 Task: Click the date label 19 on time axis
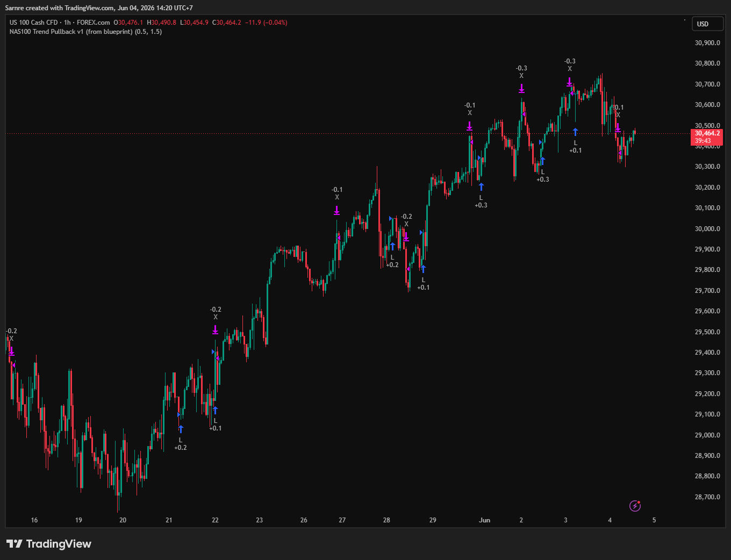78,520
